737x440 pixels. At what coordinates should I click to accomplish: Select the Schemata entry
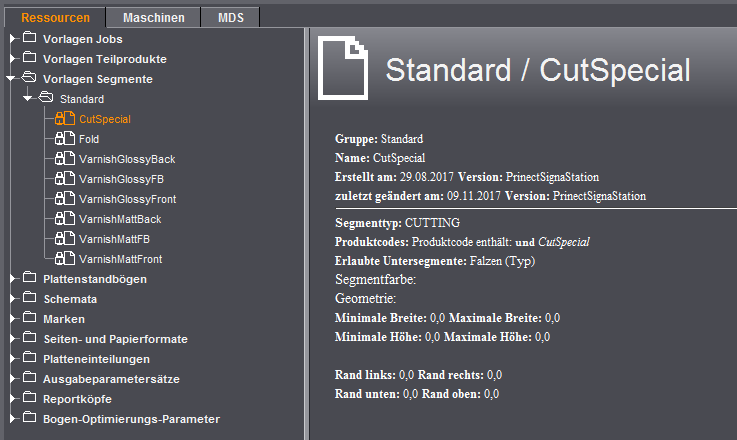click(x=70, y=299)
